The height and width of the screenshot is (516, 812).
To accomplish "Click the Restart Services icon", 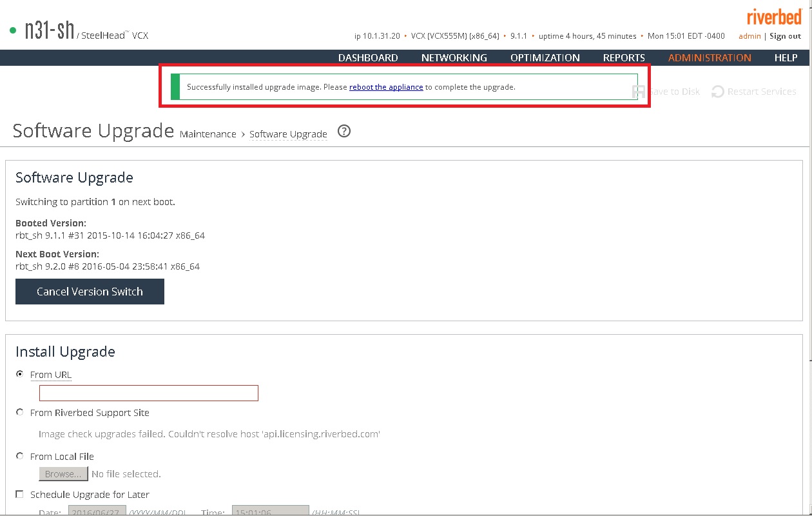I will [718, 92].
